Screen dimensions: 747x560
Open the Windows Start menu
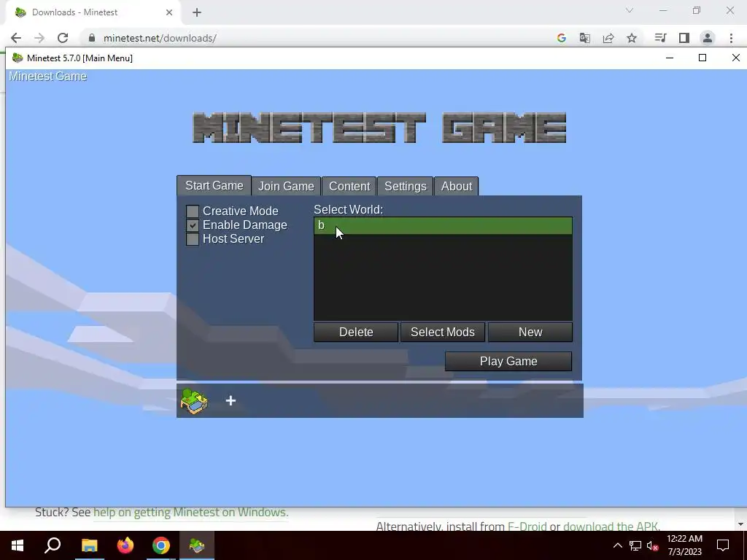click(x=18, y=545)
